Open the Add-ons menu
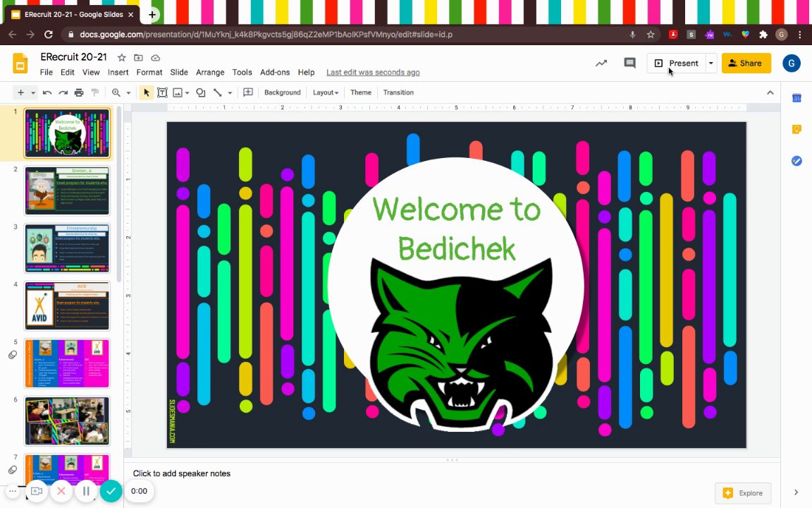The image size is (812, 508). coord(274,73)
